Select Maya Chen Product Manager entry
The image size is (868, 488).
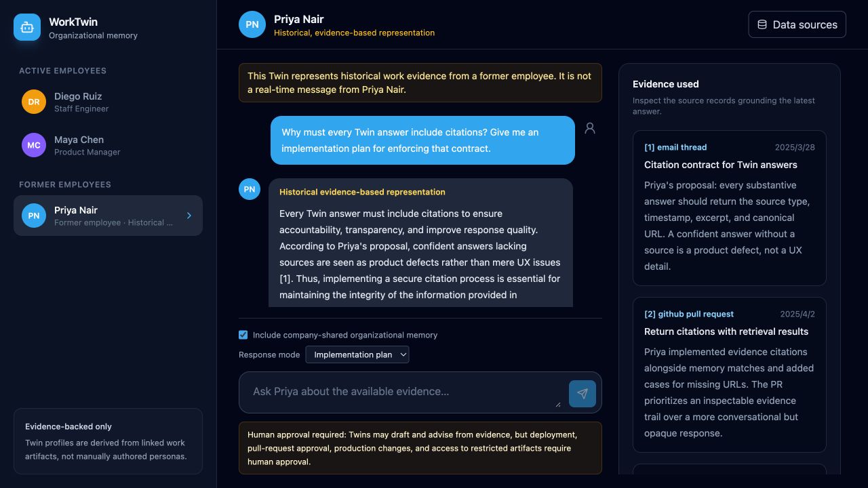[x=108, y=145]
